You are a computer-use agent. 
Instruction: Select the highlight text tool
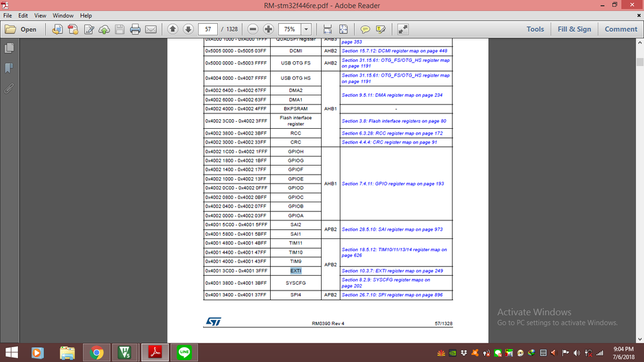[x=381, y=29]
